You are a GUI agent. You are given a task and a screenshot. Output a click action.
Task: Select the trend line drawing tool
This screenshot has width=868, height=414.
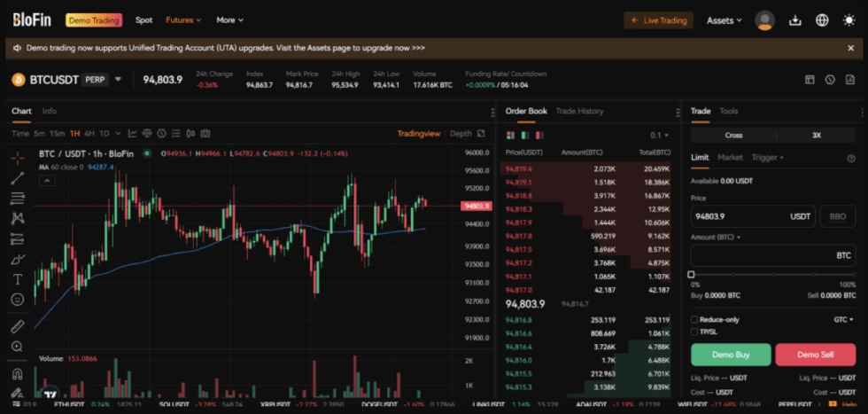17,178
